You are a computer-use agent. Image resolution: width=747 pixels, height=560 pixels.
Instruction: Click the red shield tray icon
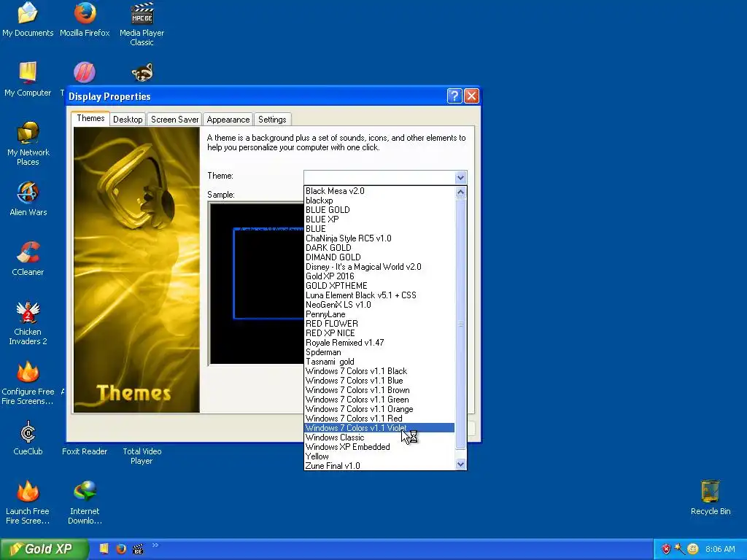coord(666,549)
